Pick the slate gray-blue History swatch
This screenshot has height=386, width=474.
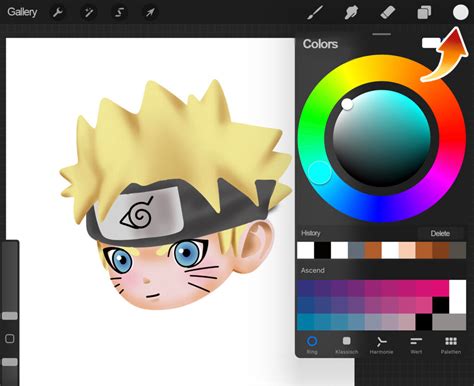pyautogui.click(x=356, y=250)
